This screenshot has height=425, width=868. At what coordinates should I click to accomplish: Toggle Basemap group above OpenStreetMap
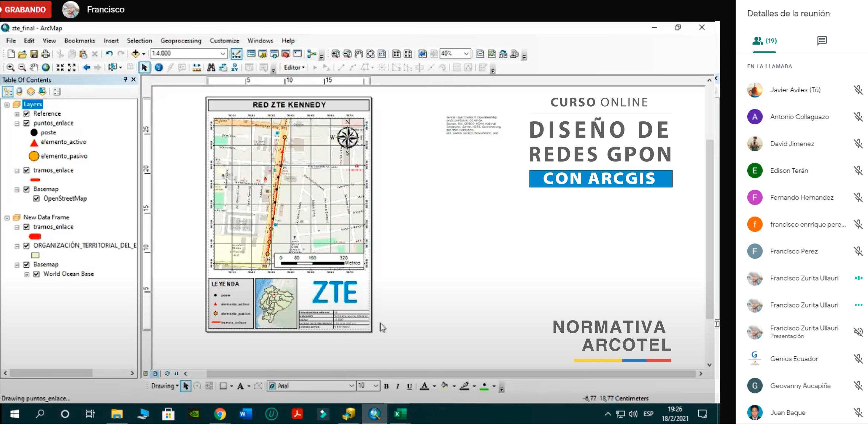pyautogui.click(x=27, y=189)
